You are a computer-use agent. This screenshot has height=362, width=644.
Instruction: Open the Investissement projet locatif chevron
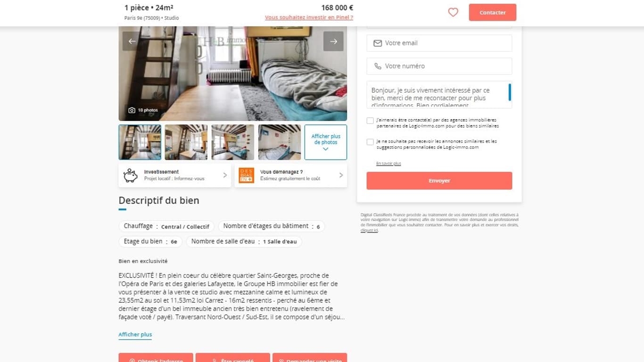[x=225, y=175]
